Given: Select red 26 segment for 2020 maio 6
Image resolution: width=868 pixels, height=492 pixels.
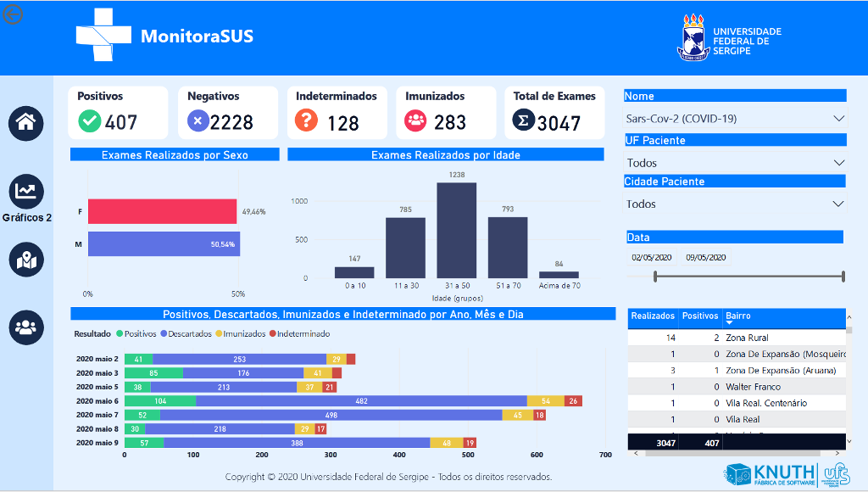Looking at the screenshot, I should tap(573, 400).
